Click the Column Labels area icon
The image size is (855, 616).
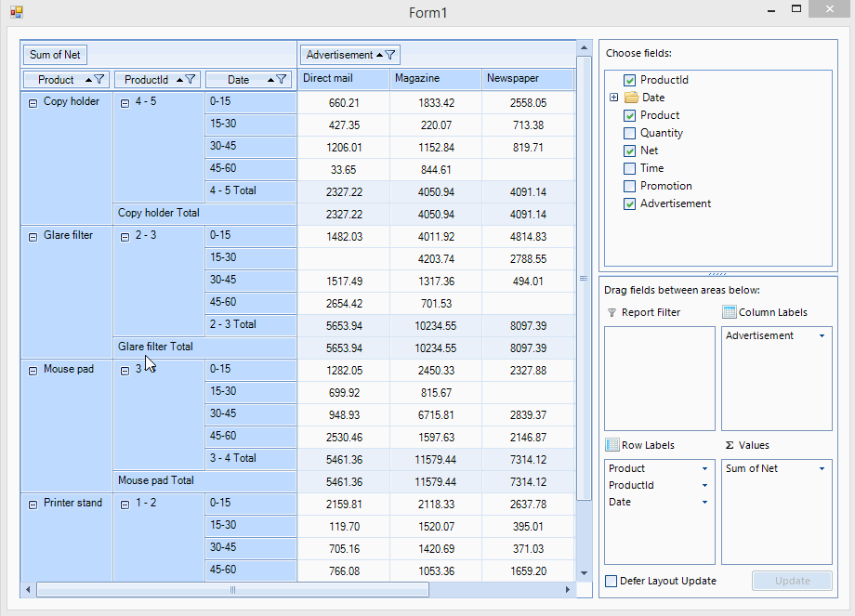[730, 312]
